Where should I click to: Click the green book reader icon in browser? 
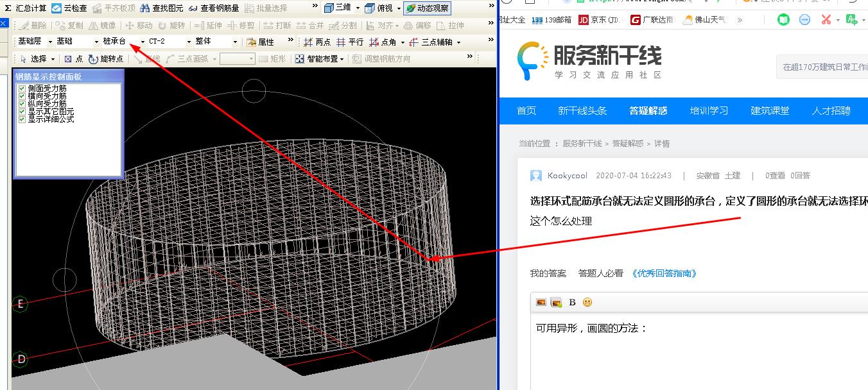tap(783, 20)
